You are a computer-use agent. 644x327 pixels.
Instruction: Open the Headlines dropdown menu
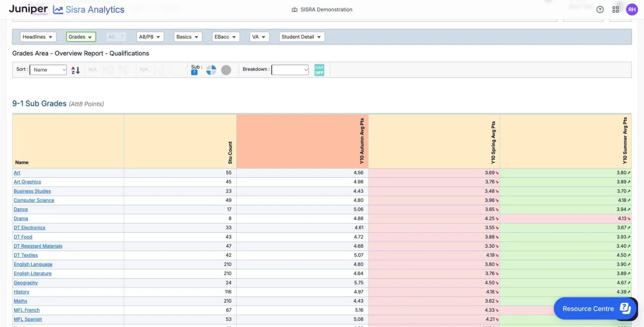click(38, 37)
